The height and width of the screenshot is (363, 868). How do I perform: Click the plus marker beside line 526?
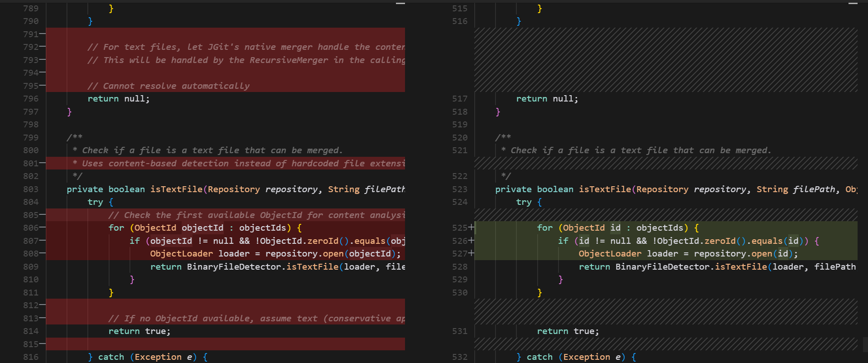(472, 241)
